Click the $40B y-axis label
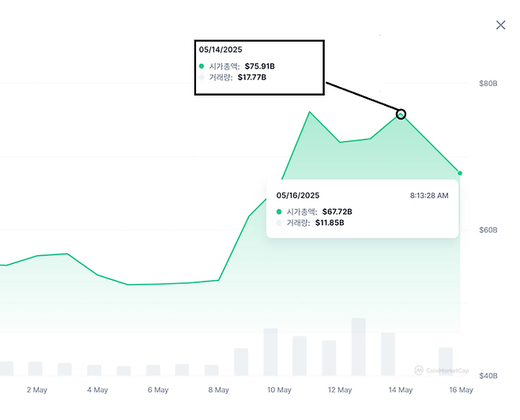This screenshot has width=520, height=420. [x=488, y=376]
